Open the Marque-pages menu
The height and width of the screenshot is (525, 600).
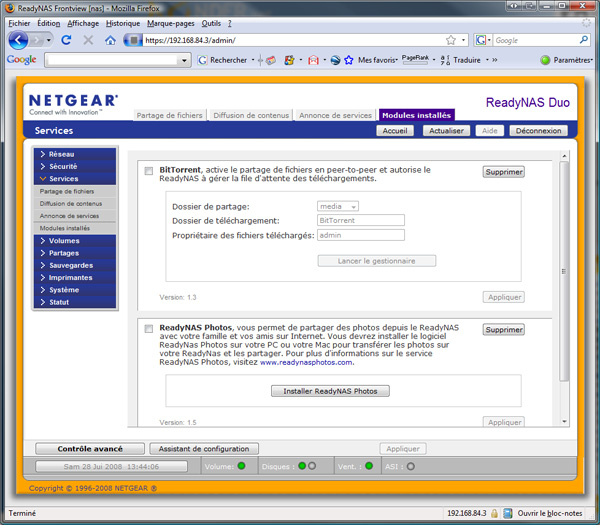[x=171, y=23]
